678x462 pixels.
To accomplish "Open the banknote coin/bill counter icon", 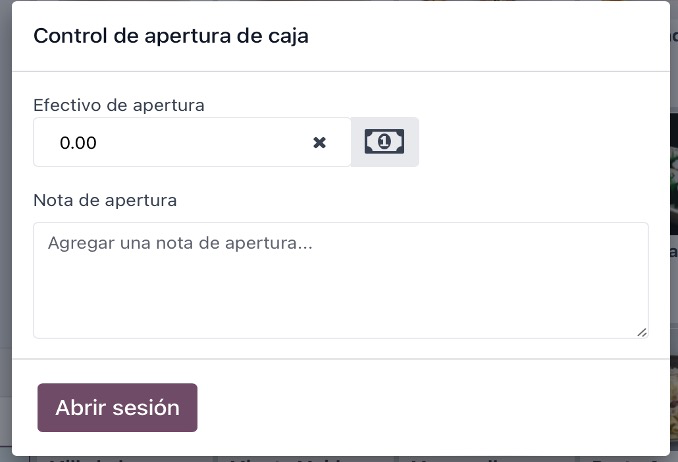I will click(384, 141).
